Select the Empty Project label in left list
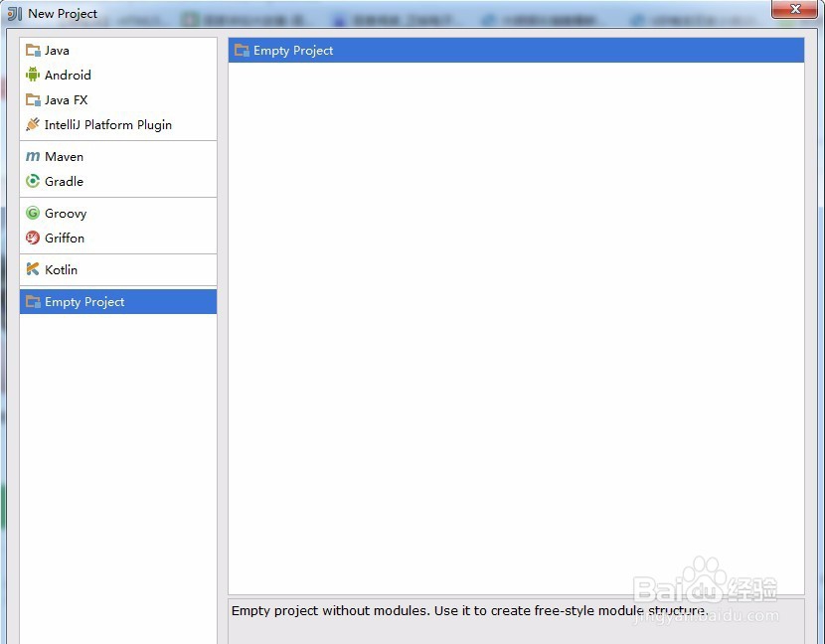 pos(84,302)
